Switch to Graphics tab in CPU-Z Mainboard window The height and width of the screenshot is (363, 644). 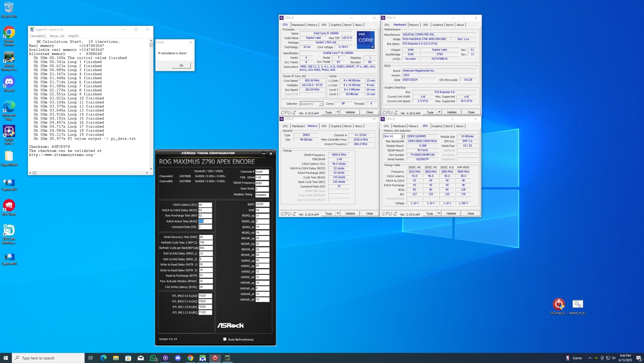point(437,25)
